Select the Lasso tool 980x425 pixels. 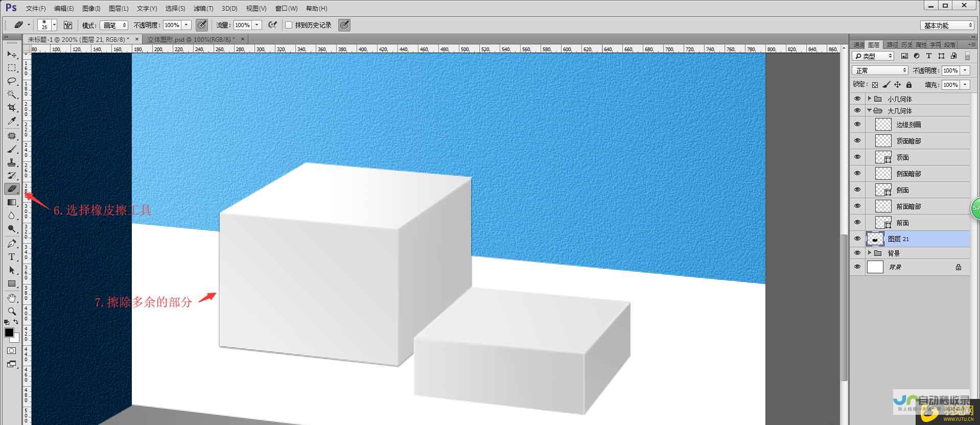pos(12,81)
